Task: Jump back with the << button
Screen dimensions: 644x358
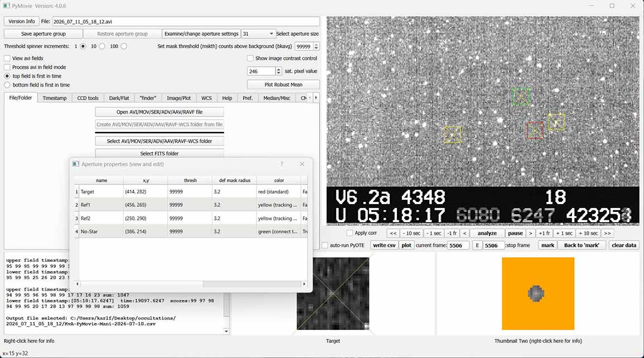Action: click(x=392, y=233)
